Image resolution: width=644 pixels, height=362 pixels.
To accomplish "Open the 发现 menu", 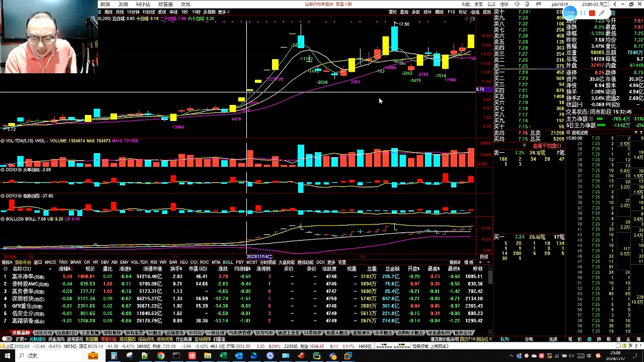I will click(123, 4).
